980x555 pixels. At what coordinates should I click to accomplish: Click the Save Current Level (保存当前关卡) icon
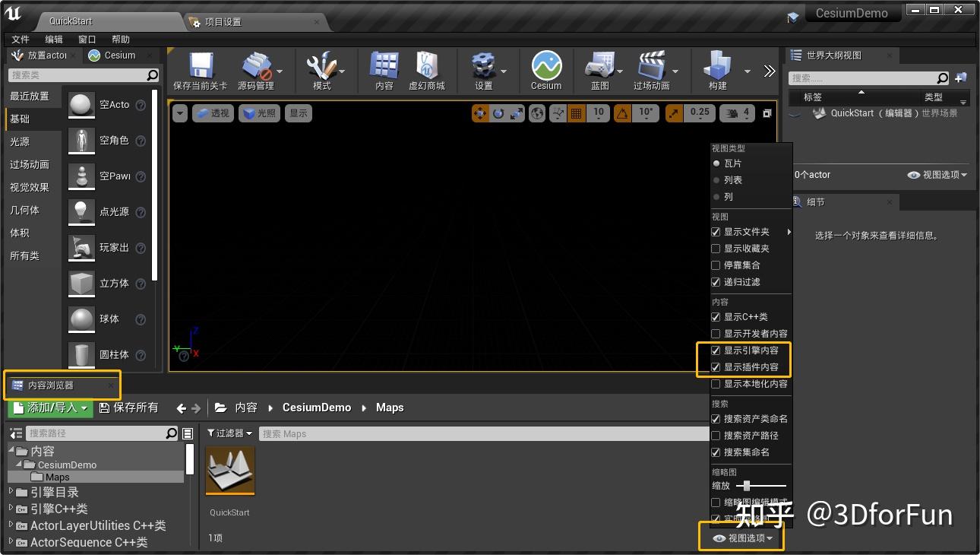[201, 66]
